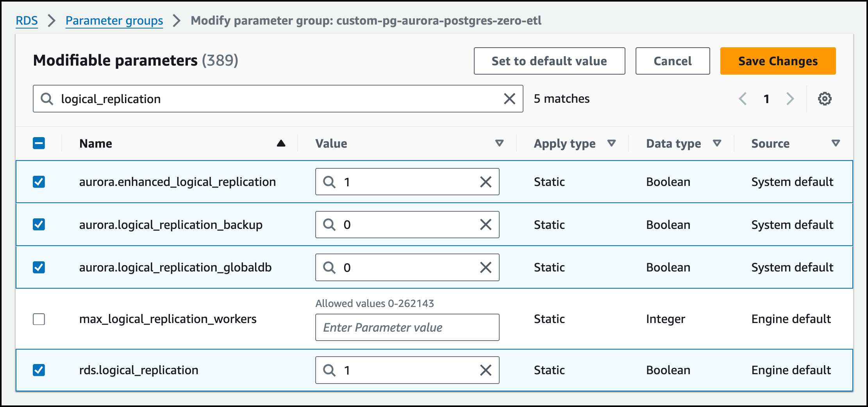The width and height of the screenshot is (868, 407).
Task: Clear value for aurora.logical_replication_backup
Action: tap(486, 225)
